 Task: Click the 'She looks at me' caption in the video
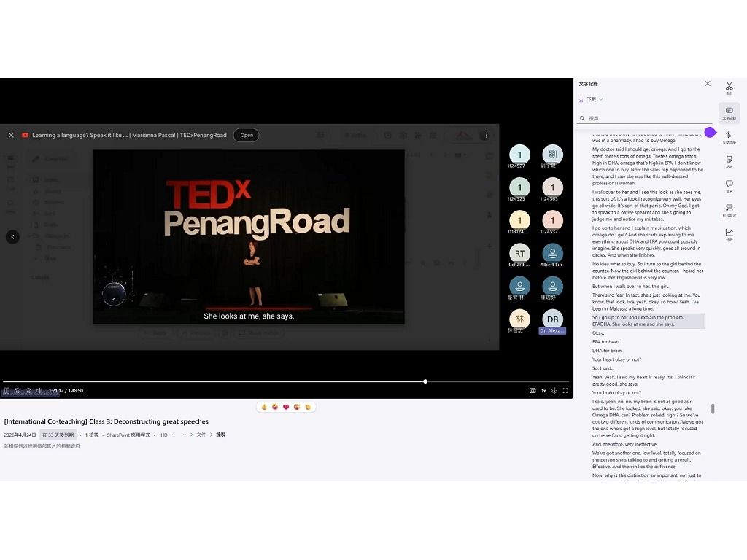pos(249,316)
